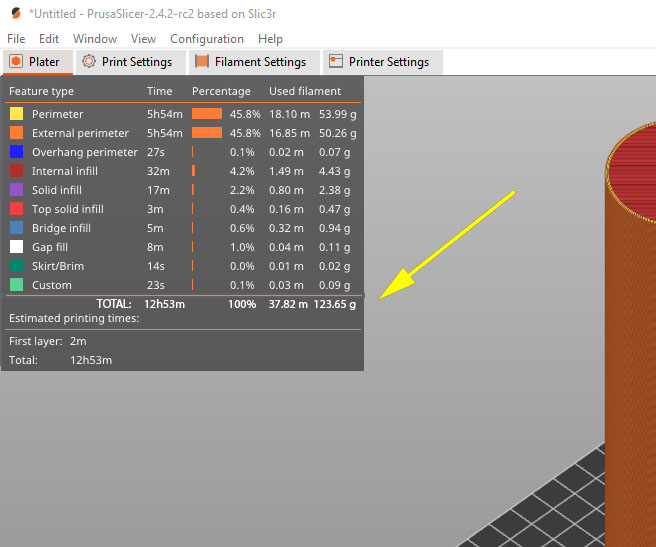
Task: Click the TOTAL 123.65 g weight value
Action: point(335,304)
